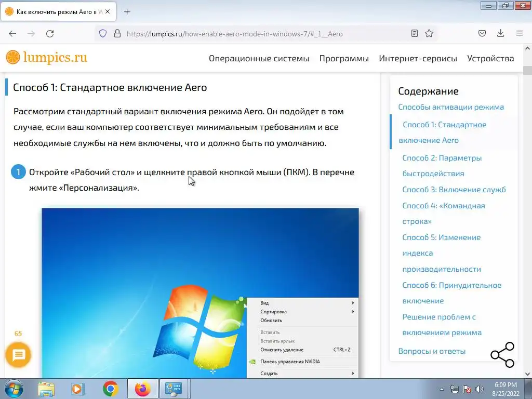Click the volume speaker icon
The width and height of the screenshot is (532, 399).
click(x=480, y=389)
